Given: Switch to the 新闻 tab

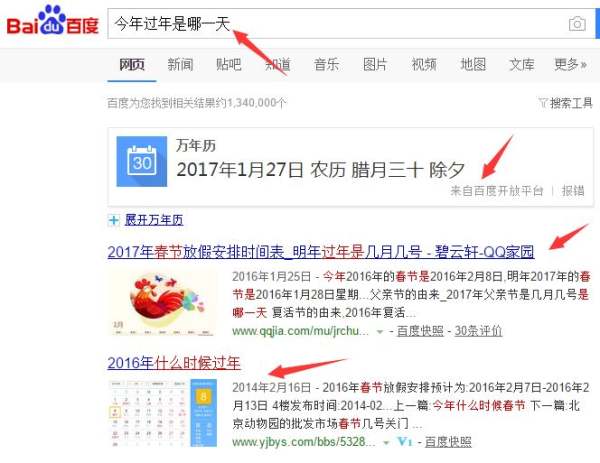Looking at the screenshot, I should tap(180, 64).
